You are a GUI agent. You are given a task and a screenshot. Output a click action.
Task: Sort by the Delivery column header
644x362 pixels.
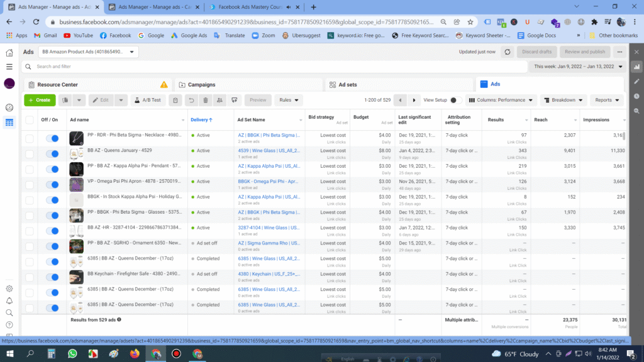pyautogui.click(x=202, y=120)
